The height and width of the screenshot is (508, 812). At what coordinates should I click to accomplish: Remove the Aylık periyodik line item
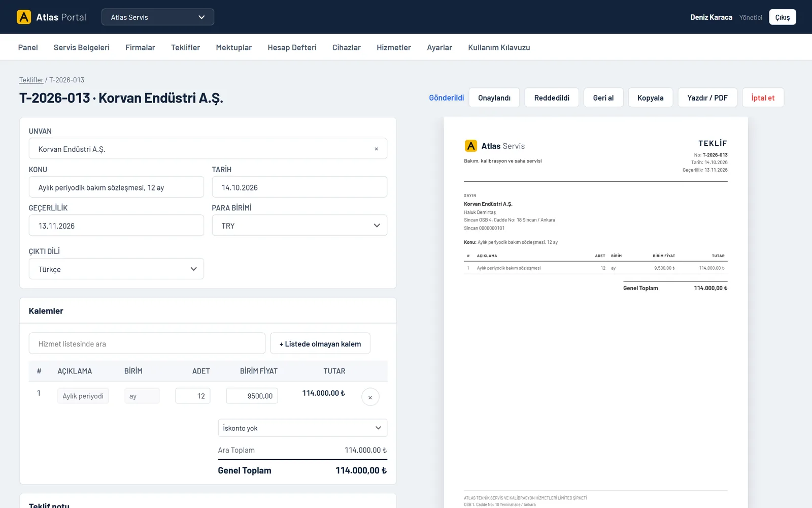pyautogui.click(x=370, y=397)
